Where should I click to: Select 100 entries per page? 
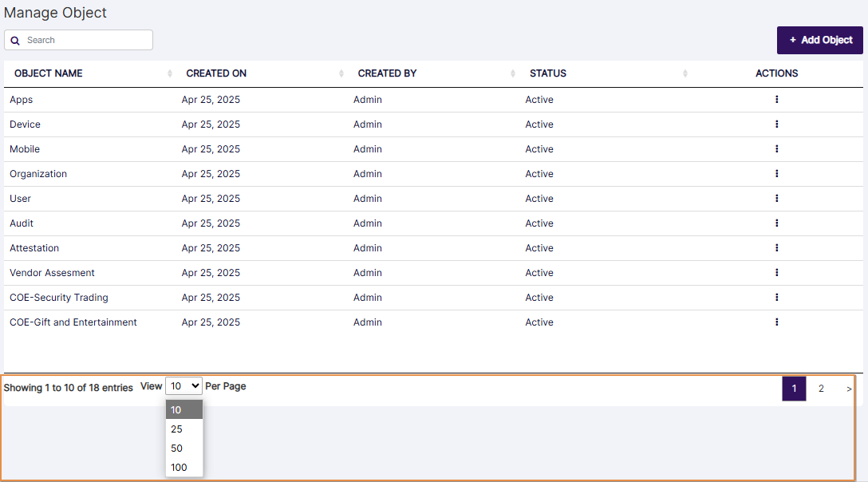[180, 467]
